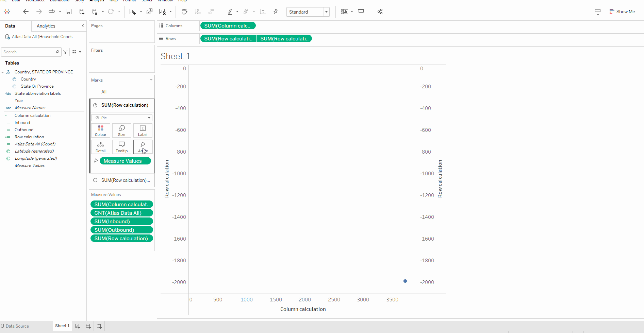This screenshot has height=333, width=644.
Task: Create a new worksheet from toolbar
Action: pyautogui.click(x=133, y=12)
